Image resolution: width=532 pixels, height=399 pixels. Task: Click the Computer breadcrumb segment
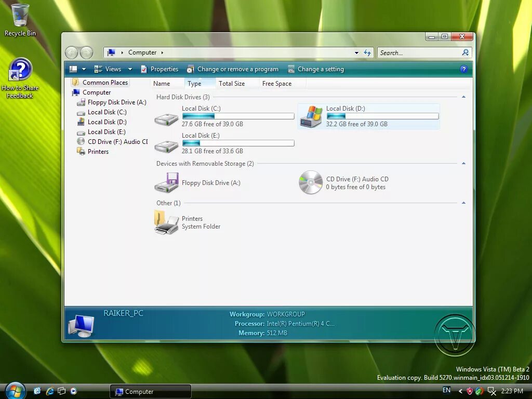(x=142, y=52)
